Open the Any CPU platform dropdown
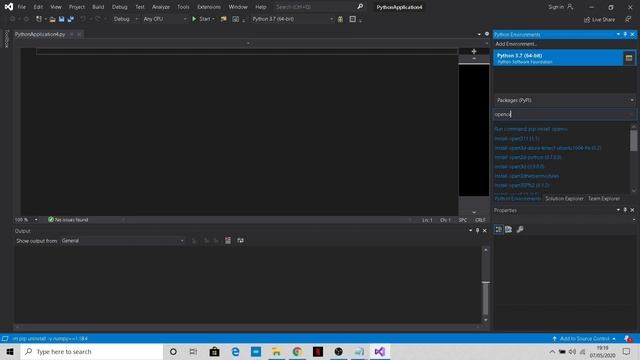The width and height of the screenshot is (640, 360). [x=165, y=19]
